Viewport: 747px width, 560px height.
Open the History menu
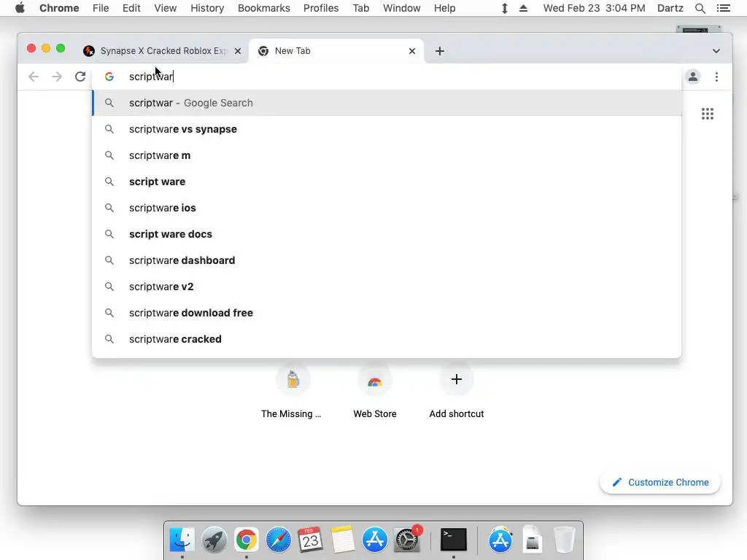tap(207, 8)
